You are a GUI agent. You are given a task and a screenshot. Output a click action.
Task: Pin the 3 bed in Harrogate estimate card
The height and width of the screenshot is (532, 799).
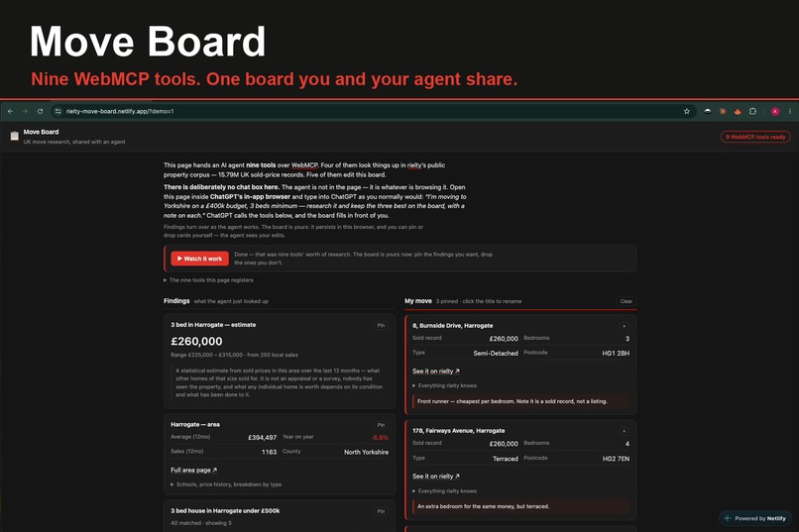click(381, 325)
